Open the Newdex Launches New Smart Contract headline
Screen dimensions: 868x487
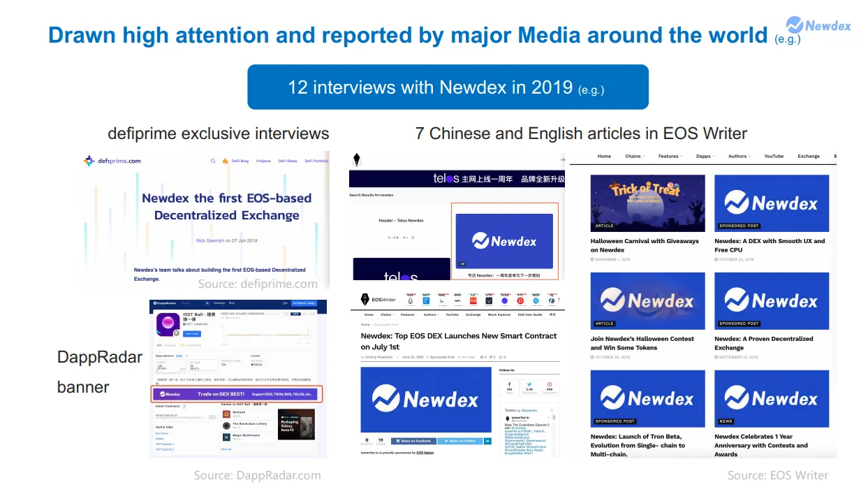[x=459, y=341]
